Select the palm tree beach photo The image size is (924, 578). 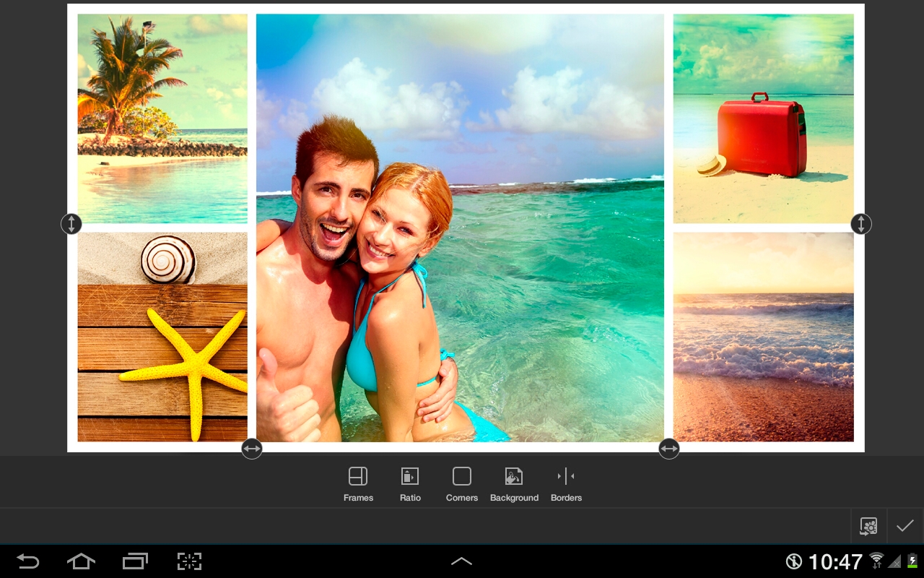(162, 118)
